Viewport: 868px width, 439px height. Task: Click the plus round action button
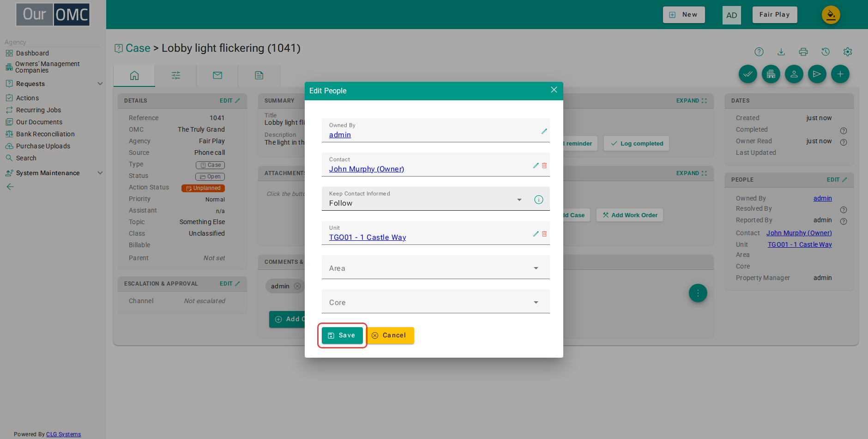click(840, 74)
